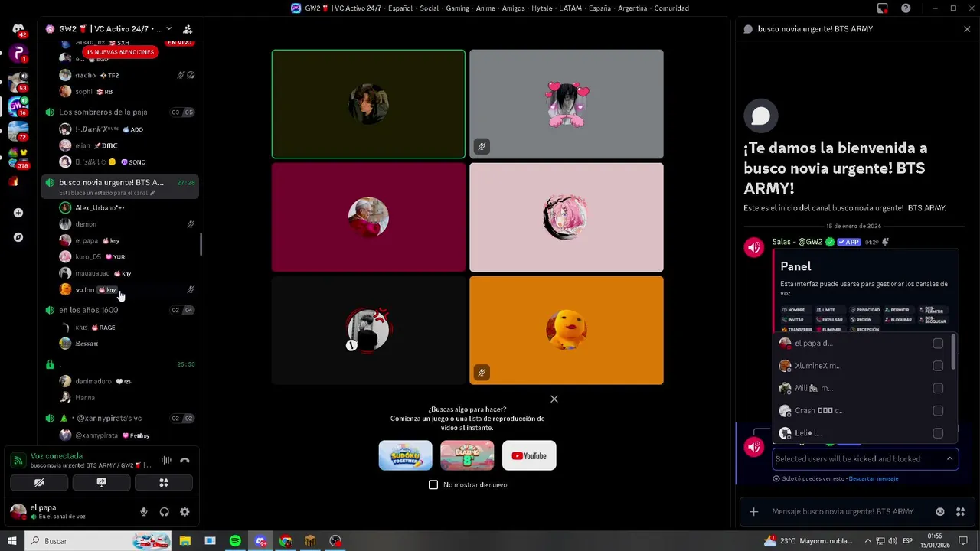Mute microphone in the user panel
Image resolution: width=980 pixels, height=551 pixels.
[143, 512]
